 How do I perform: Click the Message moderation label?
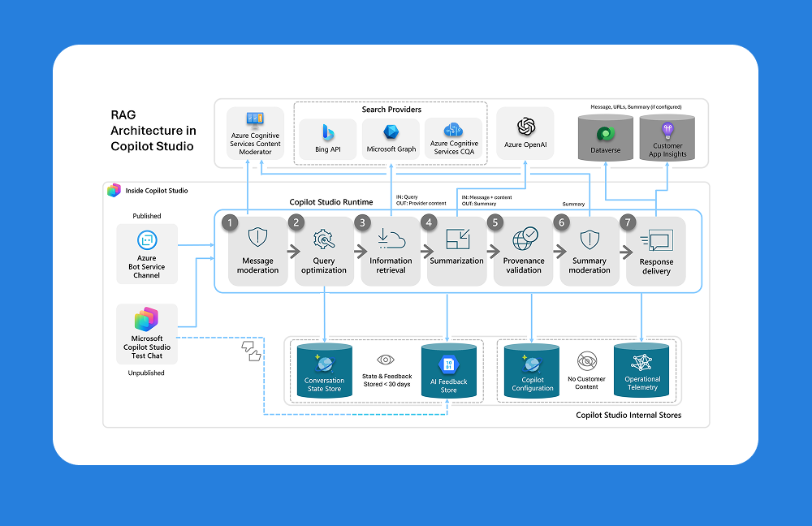tap(258, 265)
